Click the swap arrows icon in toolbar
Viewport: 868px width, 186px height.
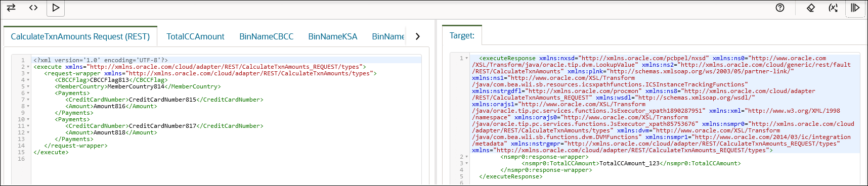(11, 8)
